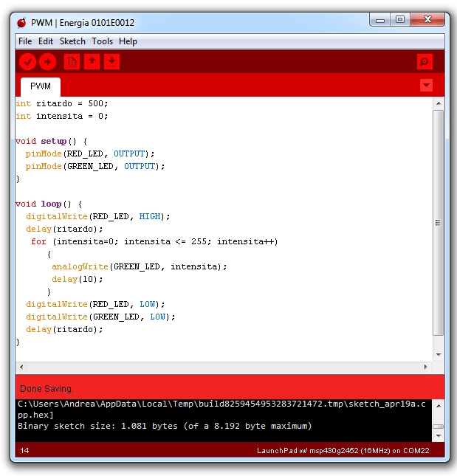Click the line number 14 in status bar
Screen dimensions: 457x476
pos(24,450)
